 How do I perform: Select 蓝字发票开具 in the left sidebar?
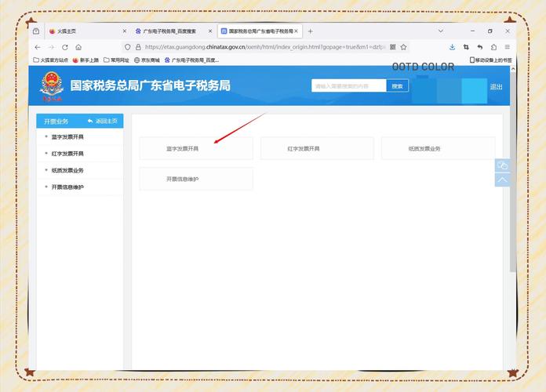(67, 137)
